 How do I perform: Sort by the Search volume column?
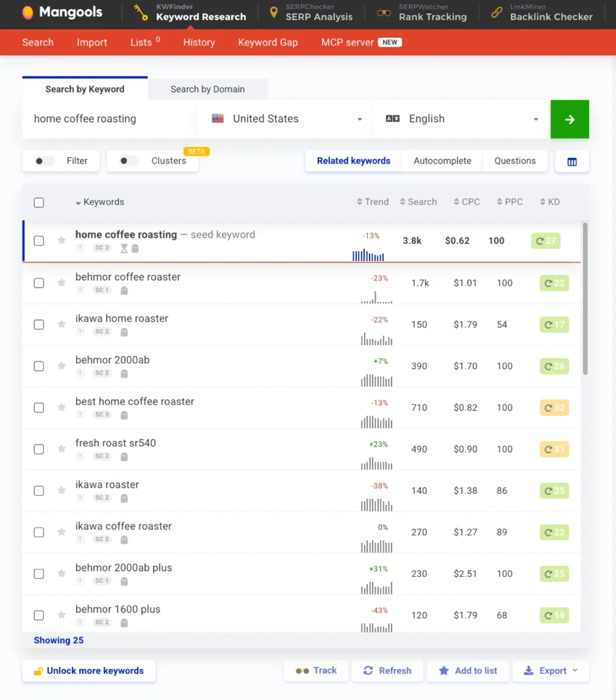pos(418,202)
